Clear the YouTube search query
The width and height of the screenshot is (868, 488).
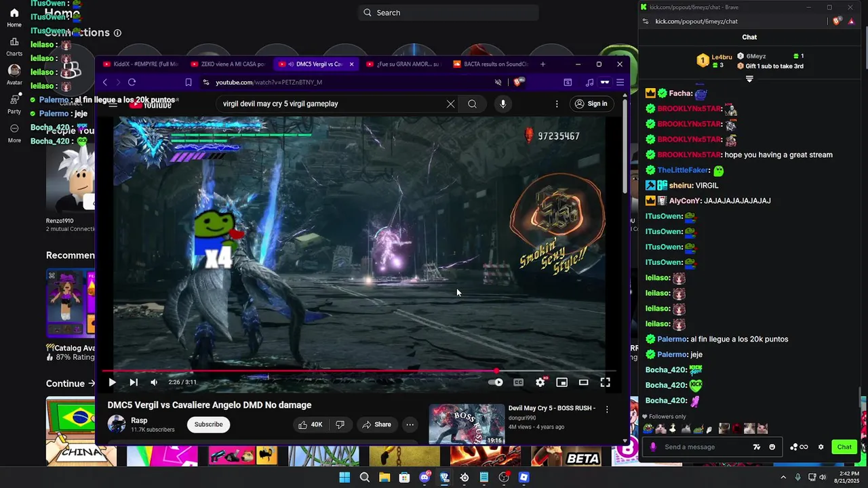tap(450, 104)
